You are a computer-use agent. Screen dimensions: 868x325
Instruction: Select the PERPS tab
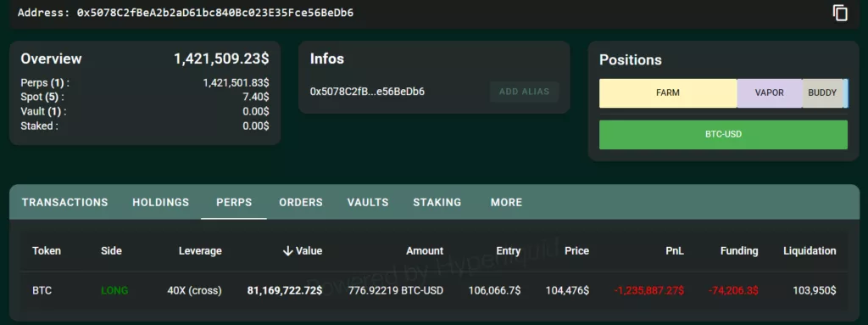click(x=234, y=203)
